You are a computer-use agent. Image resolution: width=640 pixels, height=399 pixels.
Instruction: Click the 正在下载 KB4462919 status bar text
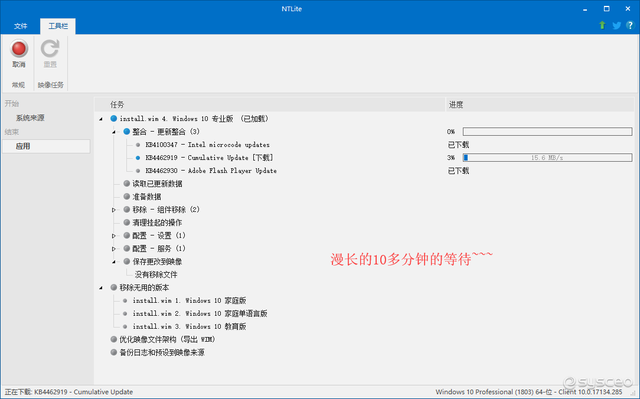(69, 392)
